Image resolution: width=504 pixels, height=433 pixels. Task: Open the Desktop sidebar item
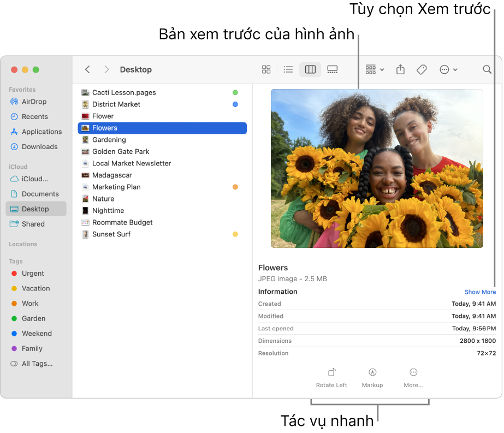tap(35, 209)
